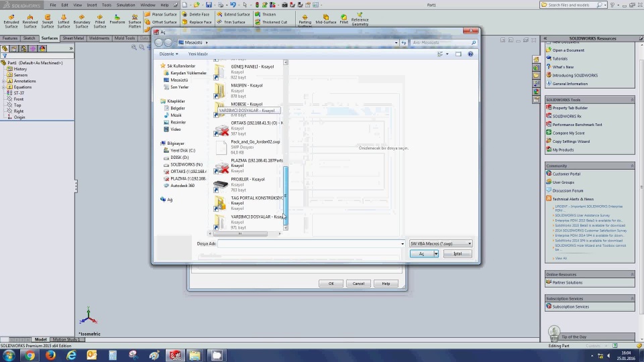The image size is (644, 362).
Task: Choose Thicken command
Action: coord(266,14)
